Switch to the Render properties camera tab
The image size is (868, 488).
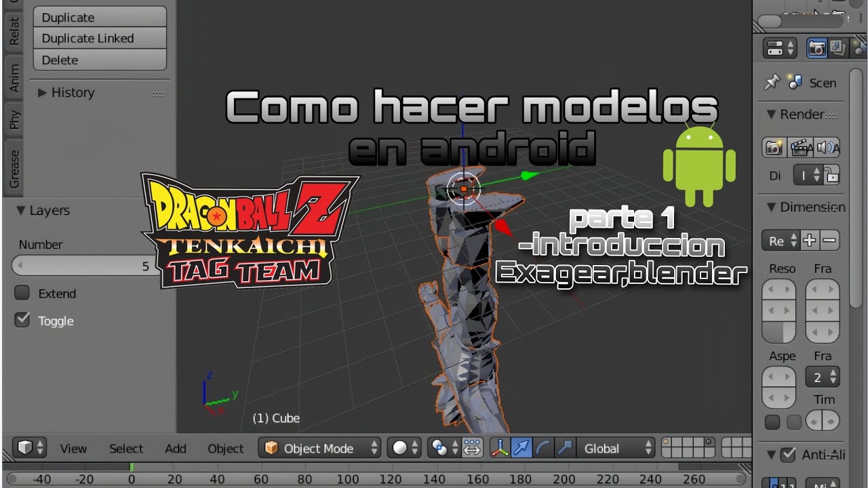click(x=817, y=48)
